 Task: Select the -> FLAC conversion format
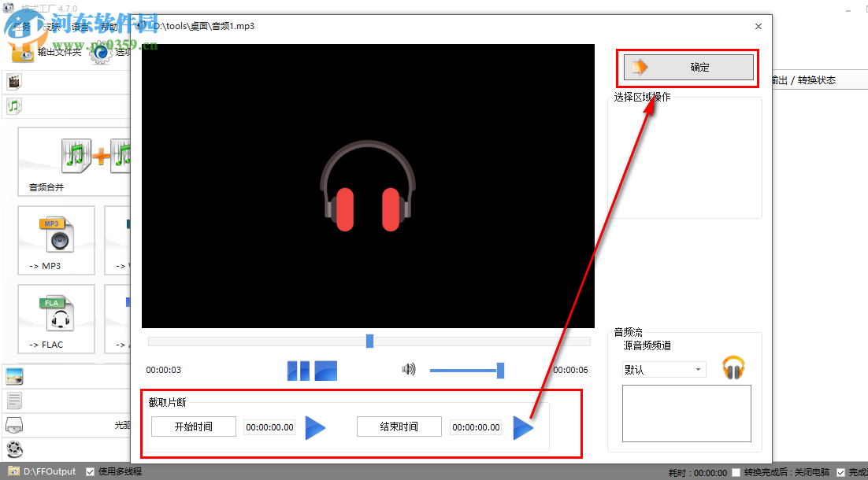(56, 319)
